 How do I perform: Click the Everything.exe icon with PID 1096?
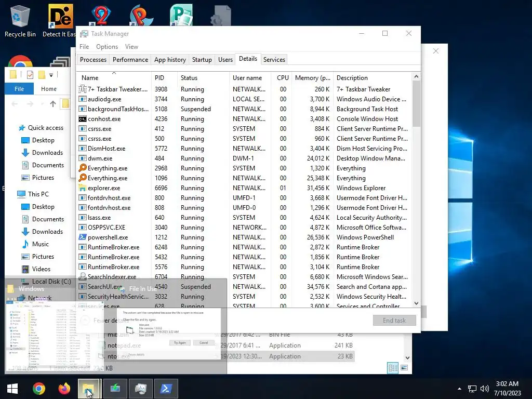pos(83,178)
